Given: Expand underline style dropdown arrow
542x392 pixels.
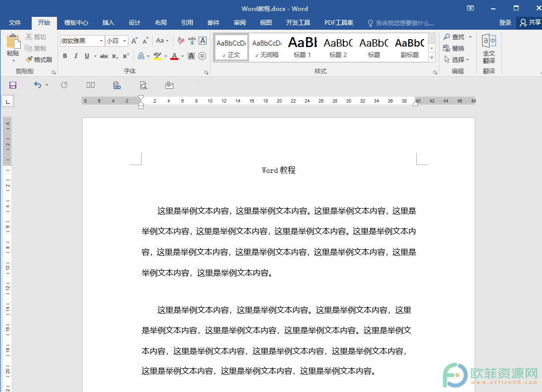Looking at the screenshot, I should (x=95, y=56).
